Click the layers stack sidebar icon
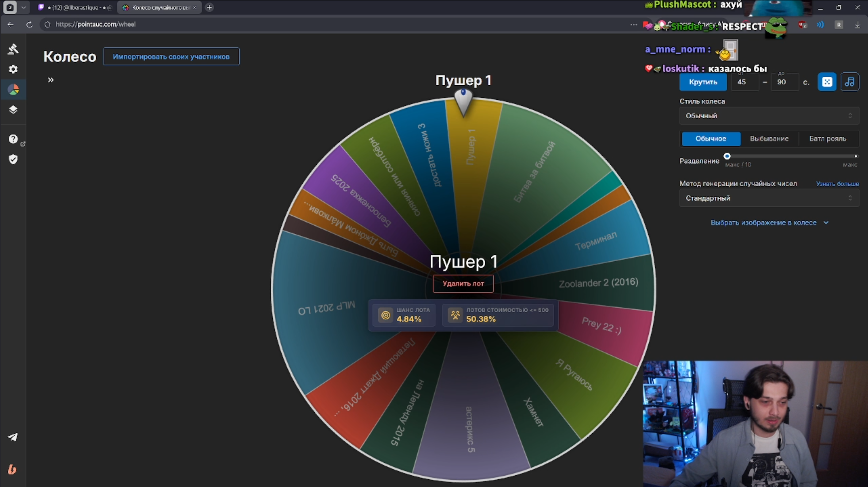This screenshot has width=868, height=487. click(x=13, y=110)
